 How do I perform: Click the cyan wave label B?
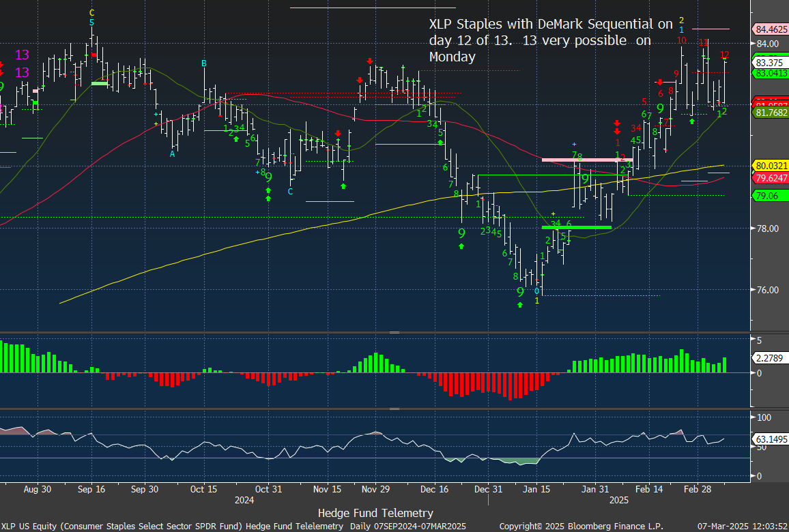tap(204, 63)
